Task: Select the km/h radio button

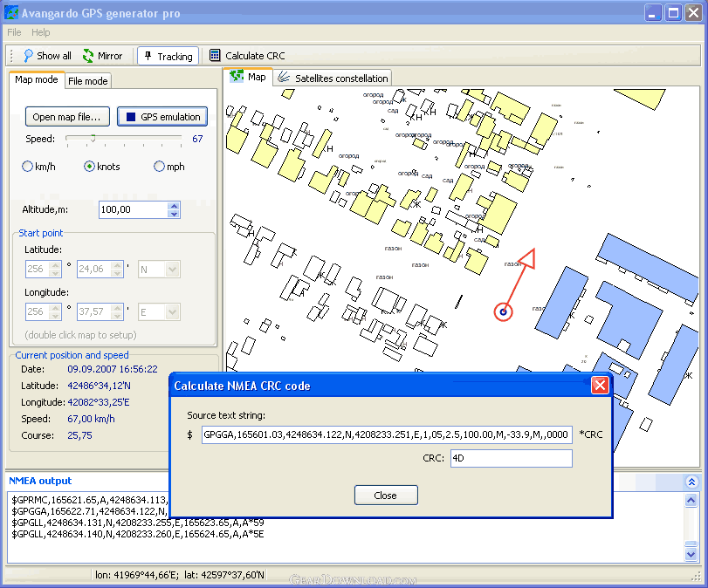Action: [28, 167]
